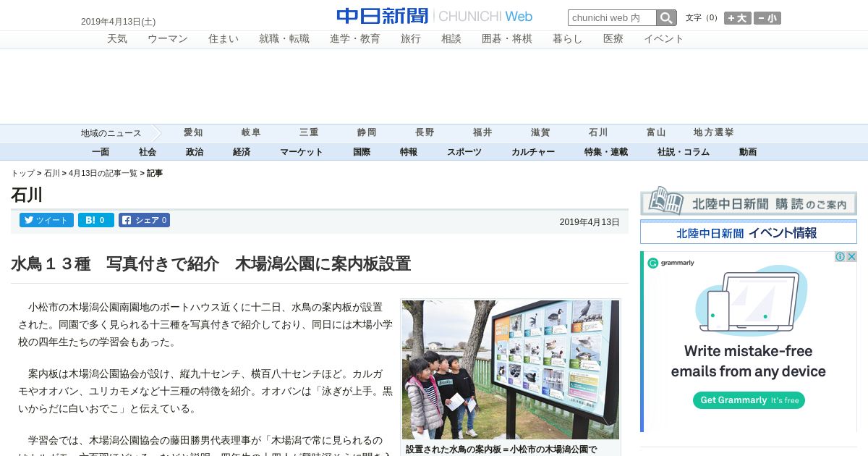Open the 進学・教育 menu item

[x=355, y=39]
